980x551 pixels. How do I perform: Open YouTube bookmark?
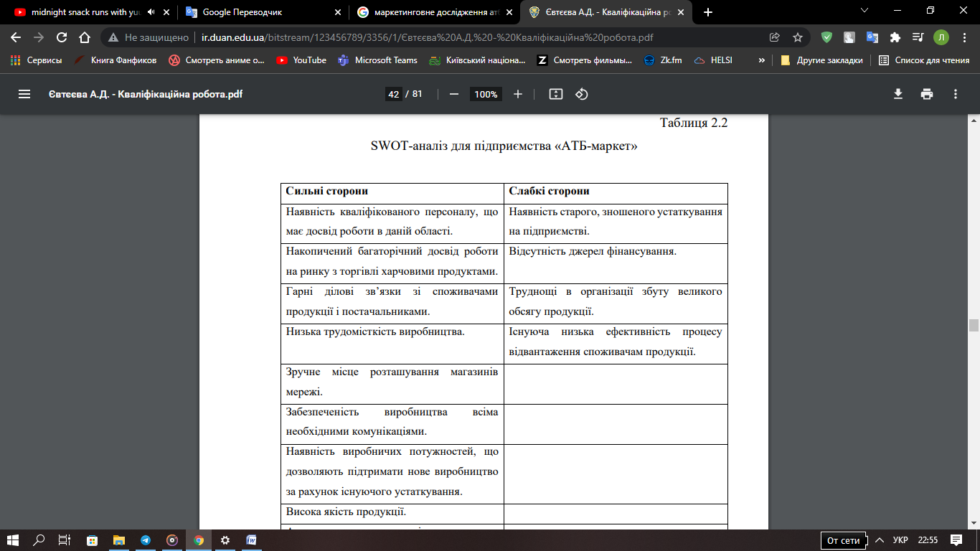(301, 60)
